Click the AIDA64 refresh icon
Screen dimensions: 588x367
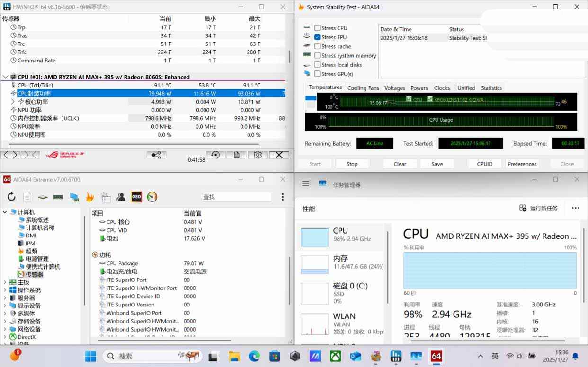11,197
